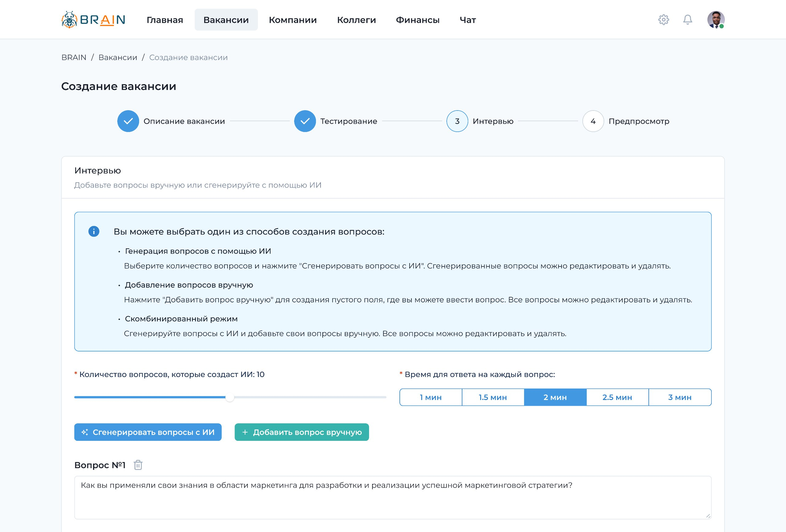786x532 pixels.
Task: Click completed step Тестирование checkmark
Action: pyautogui.click(x=305, y=121)
